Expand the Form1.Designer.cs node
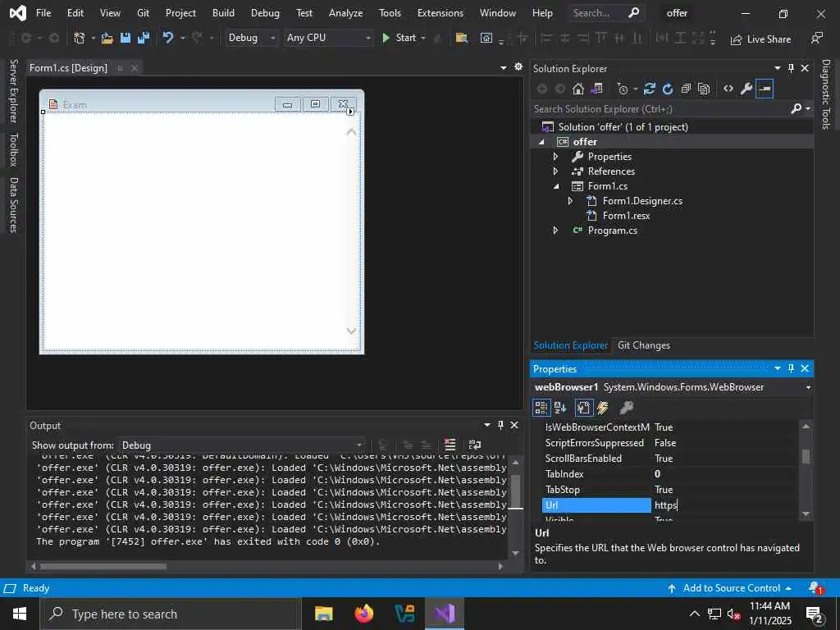Screen dimensions: 840x630 (x=570, y=201)
